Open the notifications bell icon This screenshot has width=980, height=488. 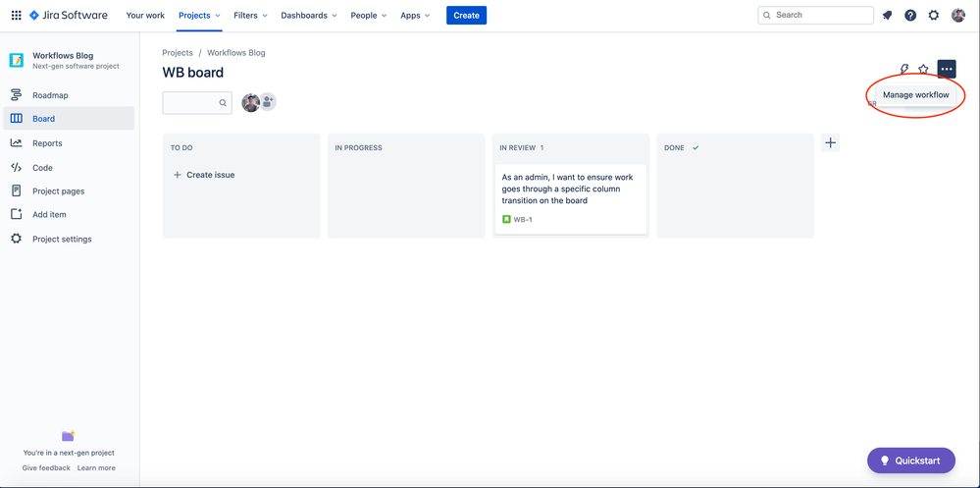[x=887, y=16]
